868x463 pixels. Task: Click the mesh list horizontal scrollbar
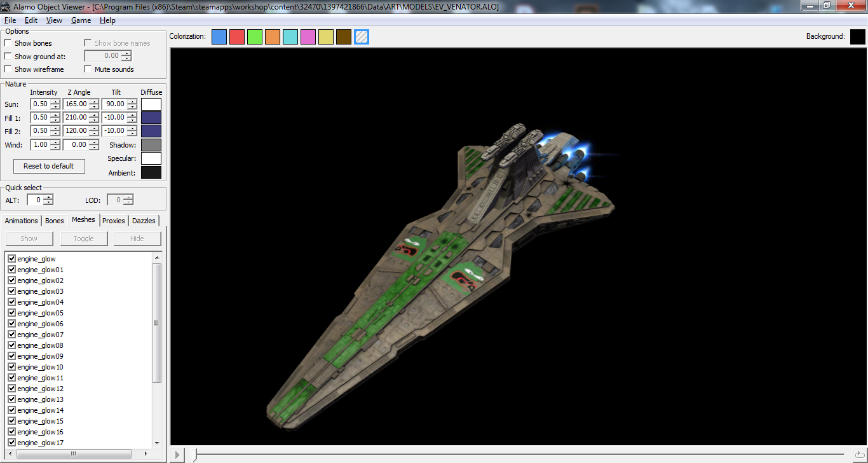[73, 453]
